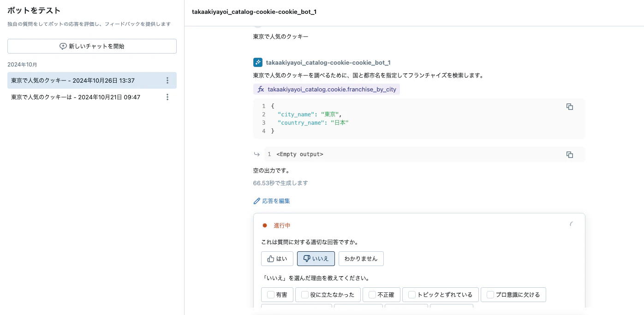Select the thumbs-down いいえ feedback icon
Screen dimensions: 644x315
[x=307, y=259]
